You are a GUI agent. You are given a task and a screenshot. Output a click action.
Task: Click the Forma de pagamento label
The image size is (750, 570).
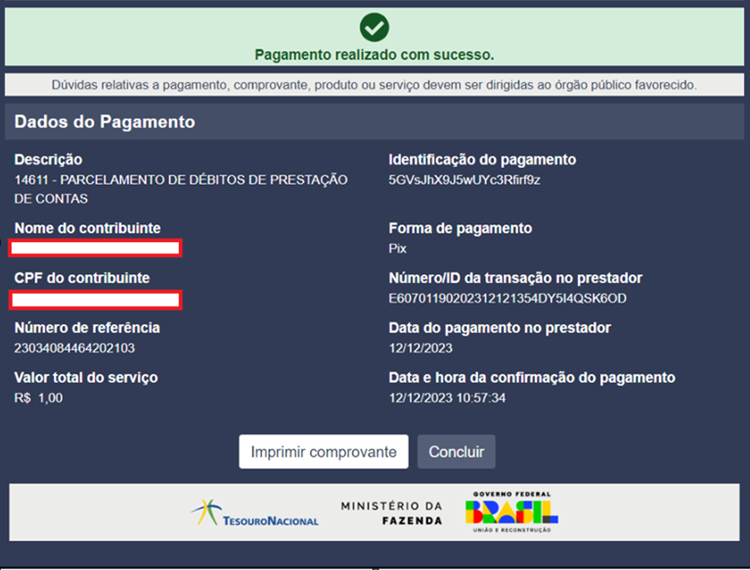(460, 228)
